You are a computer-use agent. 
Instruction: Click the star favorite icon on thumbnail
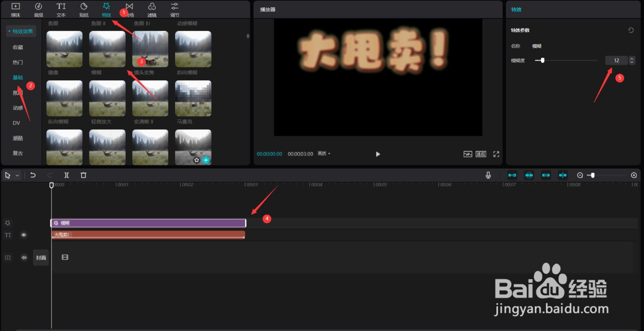click(x=197, y=160)
